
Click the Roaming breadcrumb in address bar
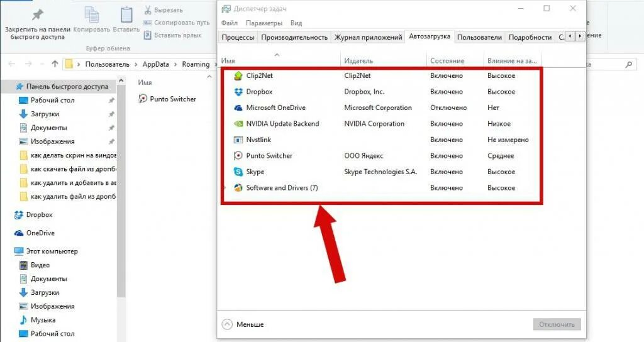(196, 64)
